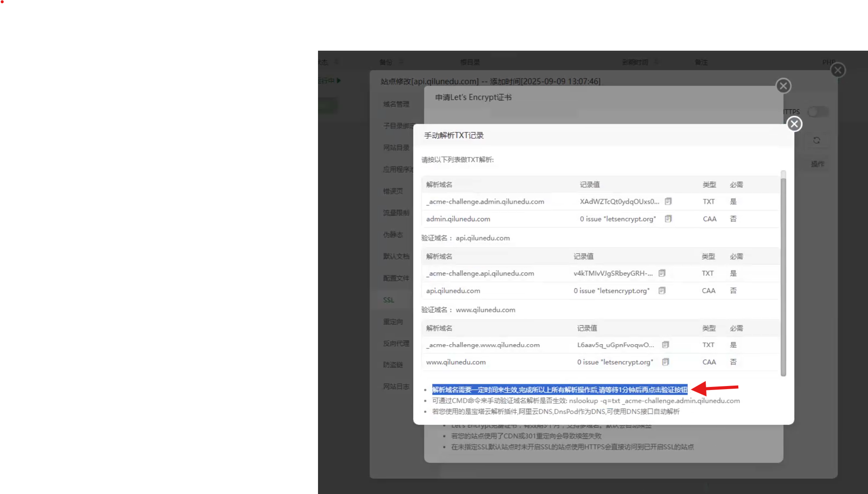868x494 pixels.
Task: Open 伪静态 in the site sidebar
Action: [393, 234]
